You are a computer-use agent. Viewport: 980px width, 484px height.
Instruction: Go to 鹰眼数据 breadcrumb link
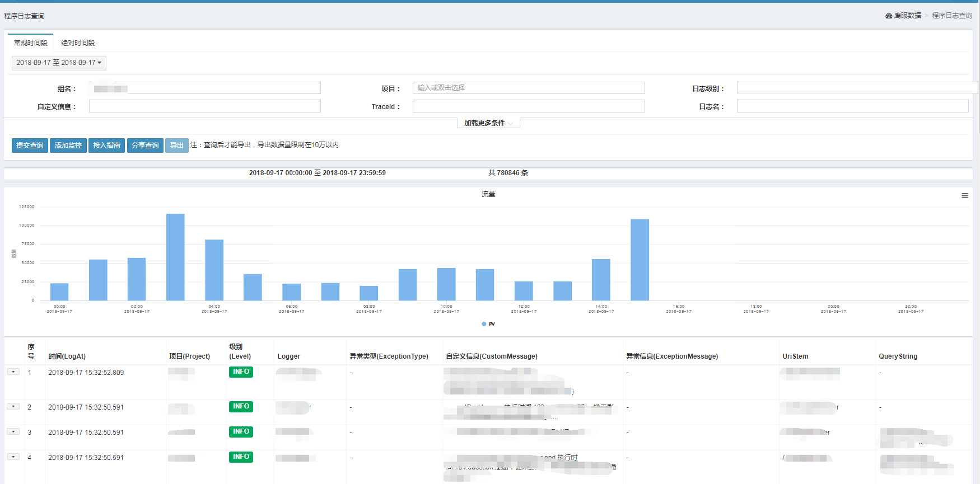click(x=907, y=16)
